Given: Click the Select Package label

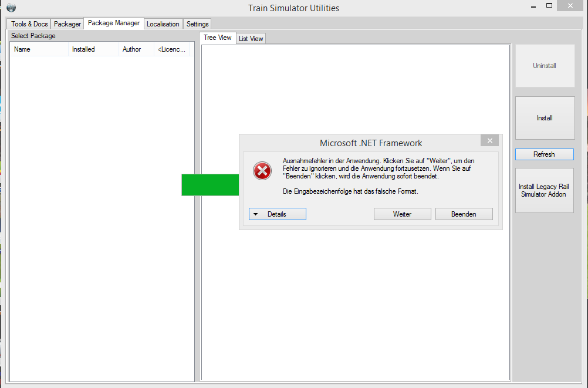Looking at the screenshot, I should pyautogui.click(x=33, y=36).
